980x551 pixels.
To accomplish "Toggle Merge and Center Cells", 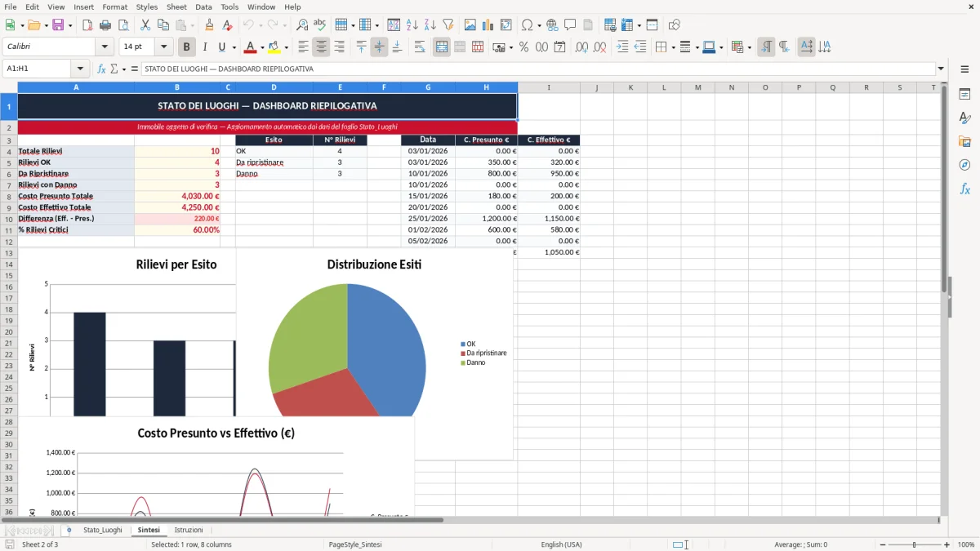I will point(442,47).
